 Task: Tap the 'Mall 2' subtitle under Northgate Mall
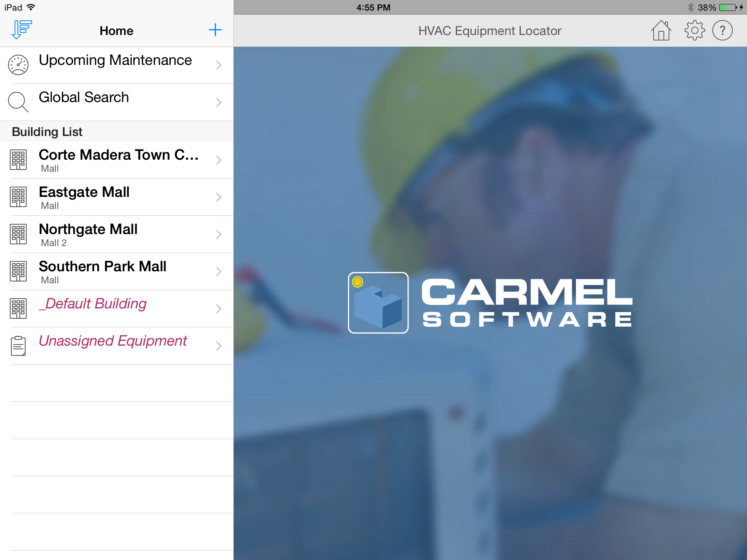54,243
